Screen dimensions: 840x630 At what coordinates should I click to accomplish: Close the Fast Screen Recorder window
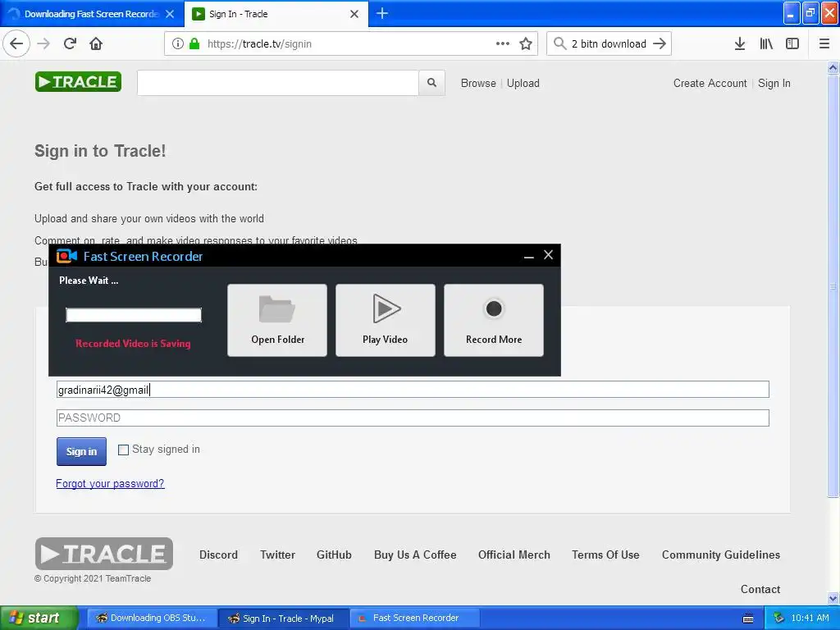548,255
